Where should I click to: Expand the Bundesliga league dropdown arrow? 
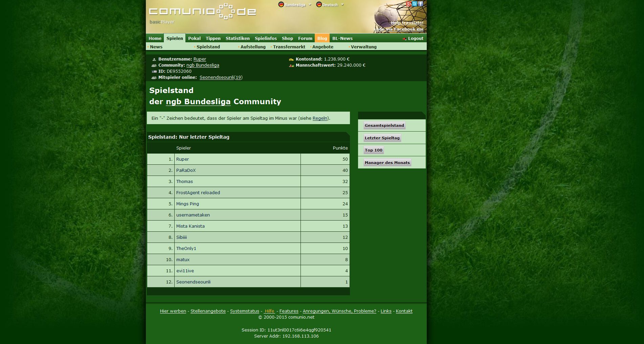[x=310, y=5]
